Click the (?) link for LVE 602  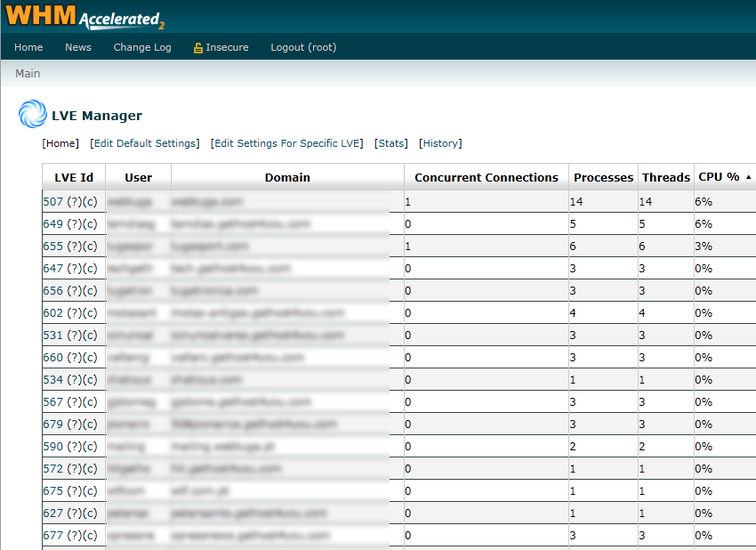[x=74, y=313]
